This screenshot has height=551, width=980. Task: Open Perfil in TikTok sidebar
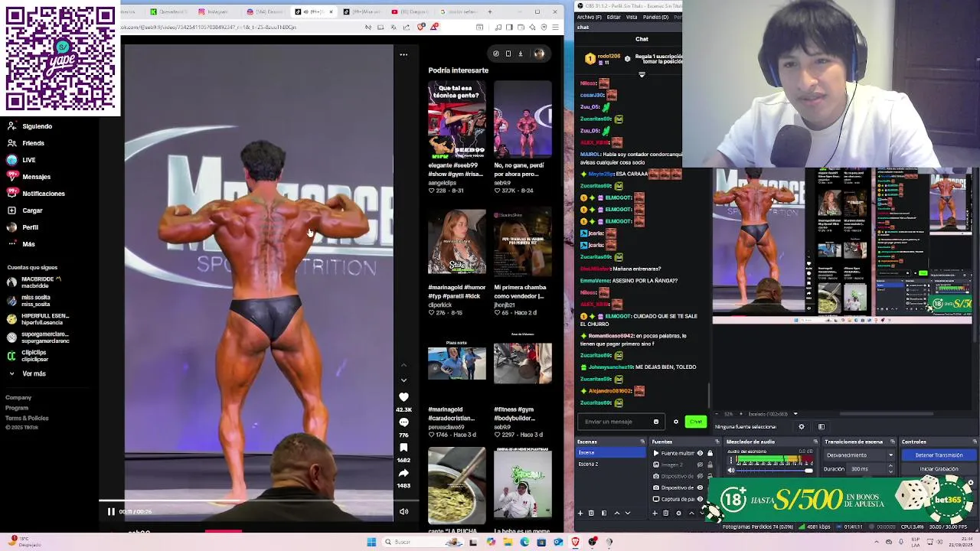click(23, 227)
